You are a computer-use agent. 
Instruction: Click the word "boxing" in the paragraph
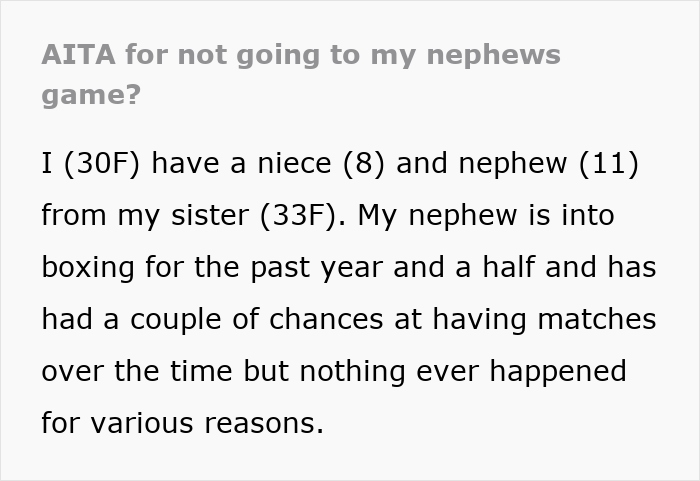coord(88,267)
